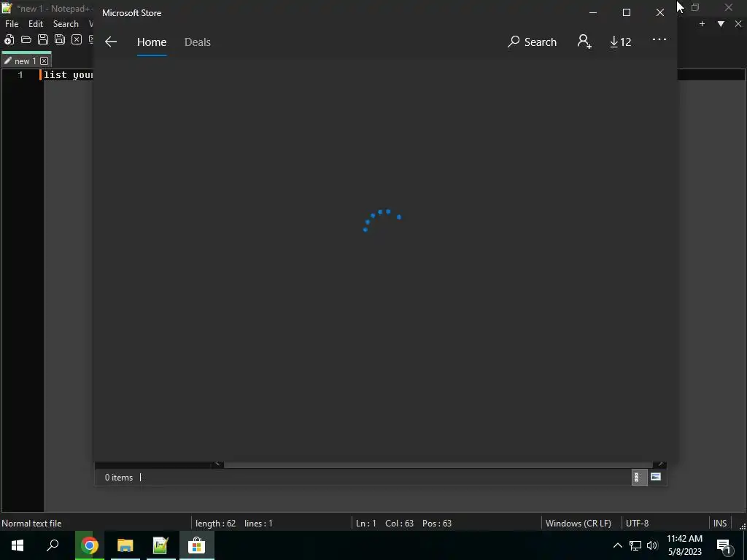Open Notepad++ Edit menu
This screenshot has height=560, width=747.
(36, 24)
